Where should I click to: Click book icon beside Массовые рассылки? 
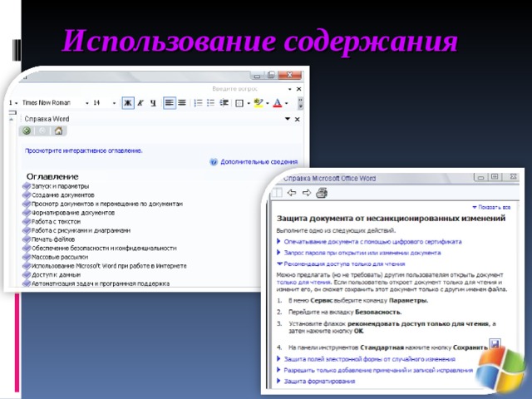pos(27,257)
